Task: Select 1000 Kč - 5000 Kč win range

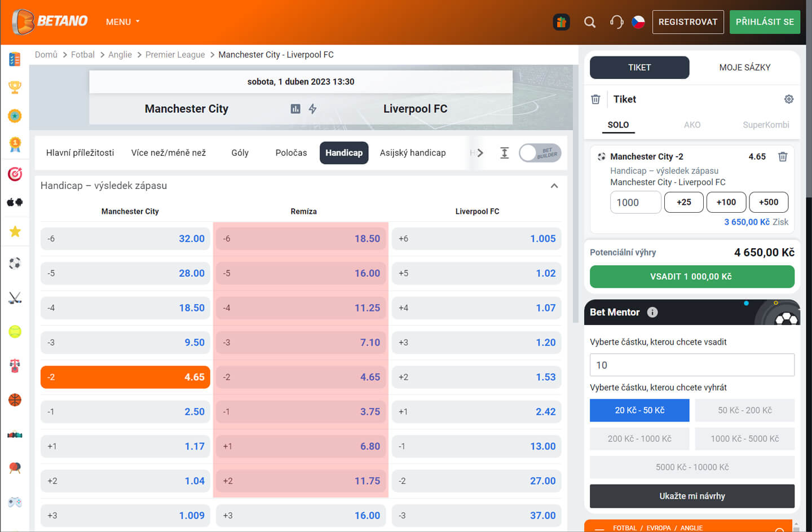Action: pos(745,438)
